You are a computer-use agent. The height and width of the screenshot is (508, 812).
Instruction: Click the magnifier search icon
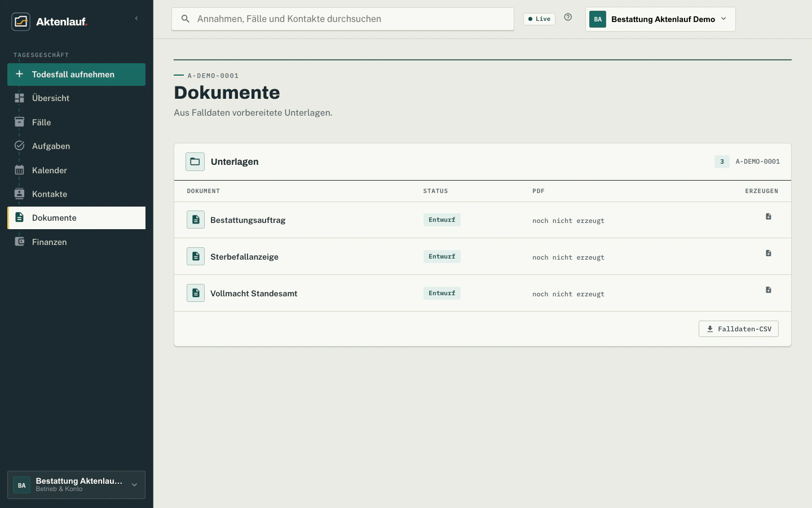(x=185, y=19)
